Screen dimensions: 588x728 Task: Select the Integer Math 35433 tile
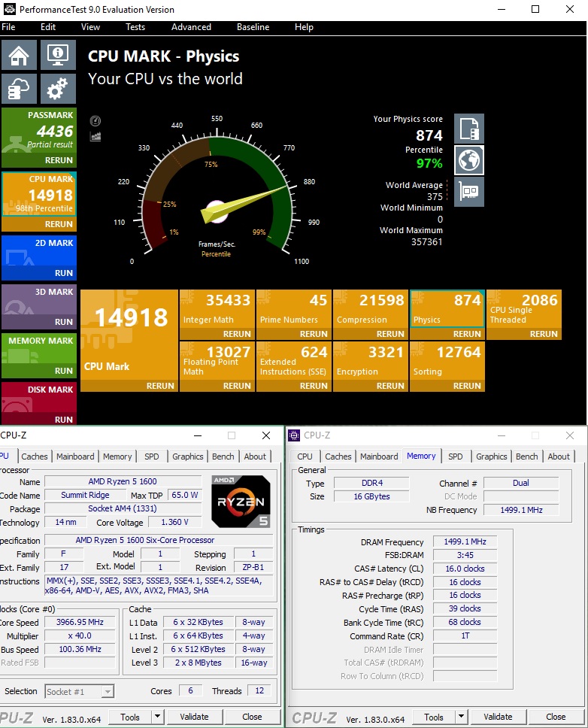coord(217,309)
